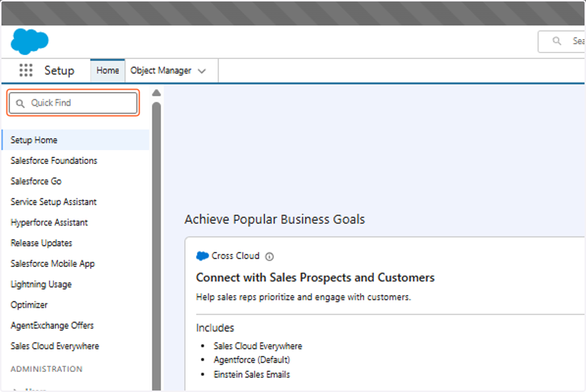The height and width of the screenshot is (392, 586).
Task: Open the Object Manager tab
Action: 161,71
